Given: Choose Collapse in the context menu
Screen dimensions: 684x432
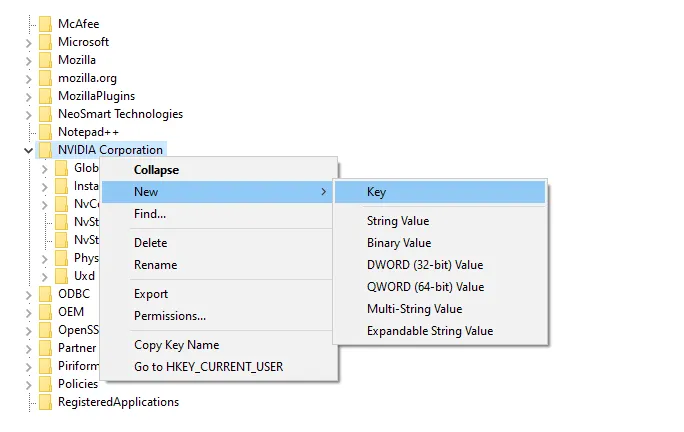Looking at the screenshot, I should coord(219,170).
